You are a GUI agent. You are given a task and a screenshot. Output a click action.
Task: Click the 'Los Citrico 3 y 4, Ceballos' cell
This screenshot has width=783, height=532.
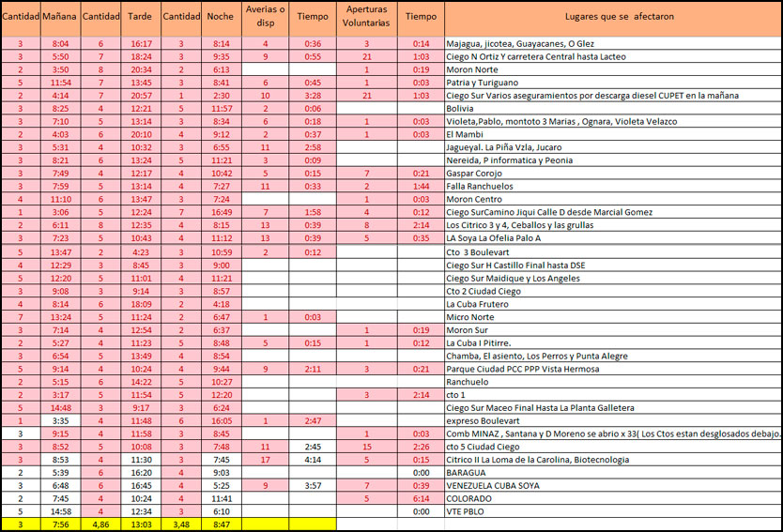613,225
